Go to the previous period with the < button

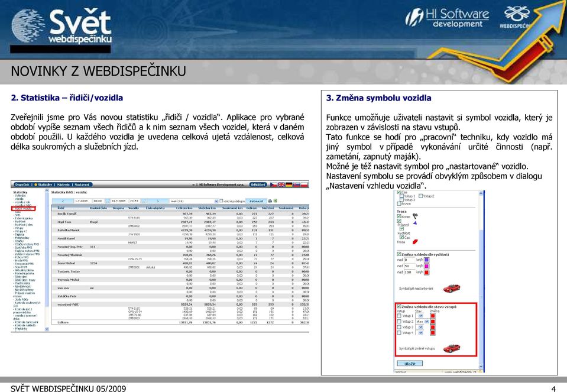point(63,201)
